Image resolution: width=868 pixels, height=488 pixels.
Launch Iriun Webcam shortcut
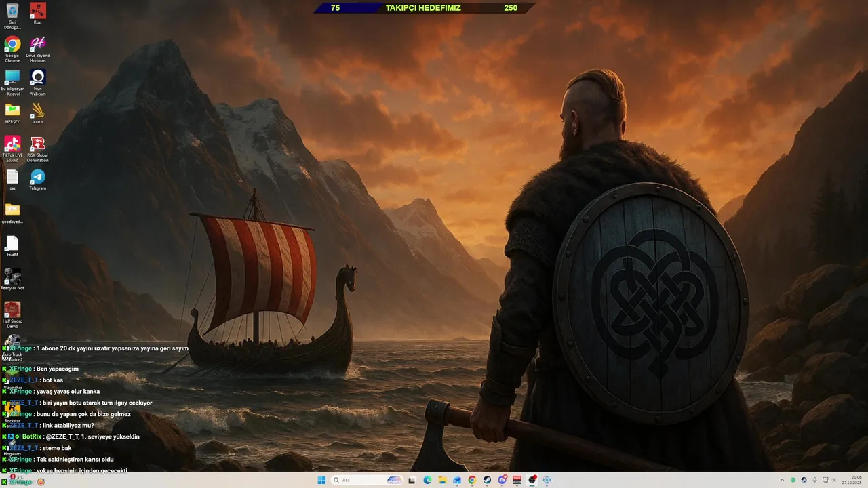coord(38,82)
